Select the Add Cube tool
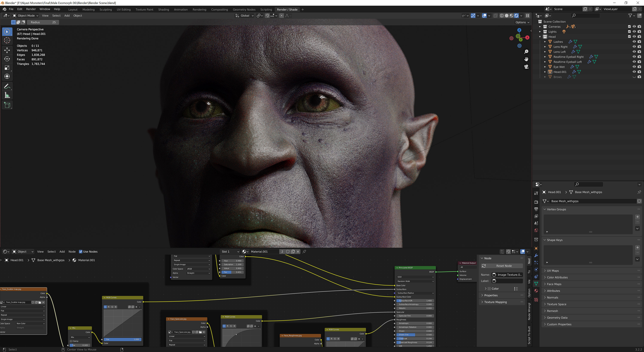Screen dimensions: 644x352 click(x=7, y=105)
